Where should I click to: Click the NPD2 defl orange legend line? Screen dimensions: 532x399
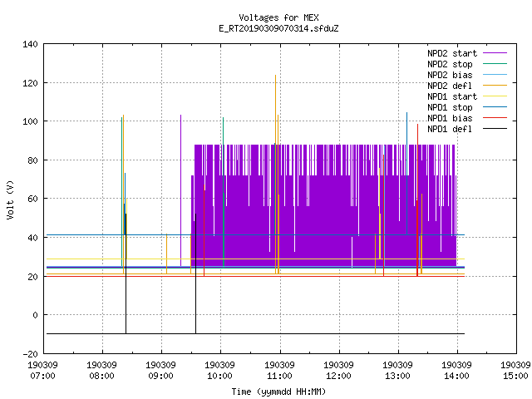pyautogui.click(x=495, y=86)
